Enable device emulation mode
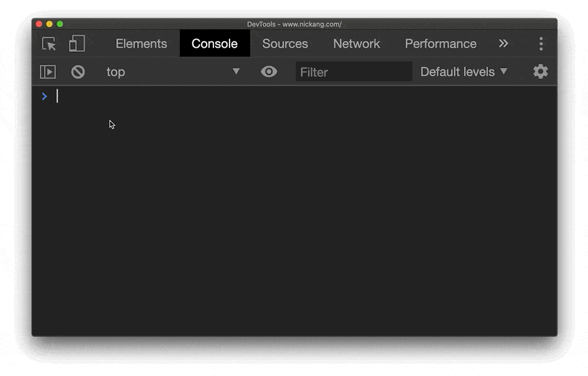Viewport: 588px width, 376px height. [76, 44]
